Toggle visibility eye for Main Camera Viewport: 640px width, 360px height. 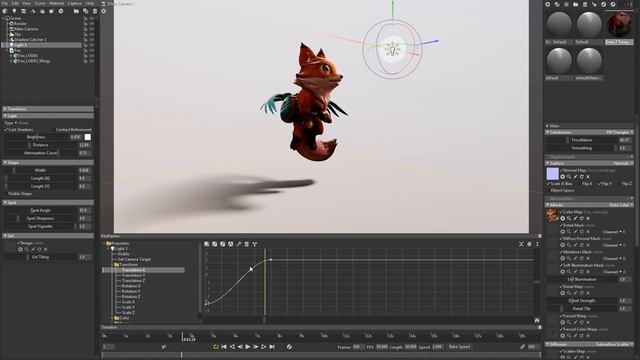[91, 29]
